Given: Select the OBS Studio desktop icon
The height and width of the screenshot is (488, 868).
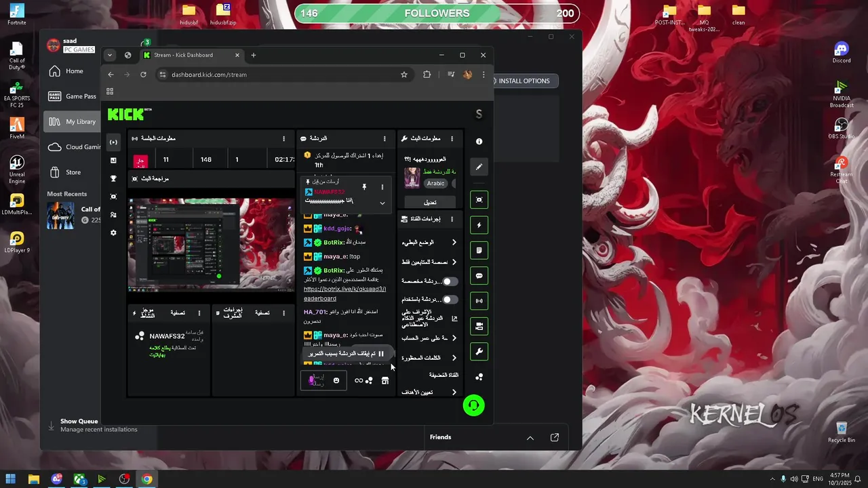Looking at the screenshot, I should [842, 129].
